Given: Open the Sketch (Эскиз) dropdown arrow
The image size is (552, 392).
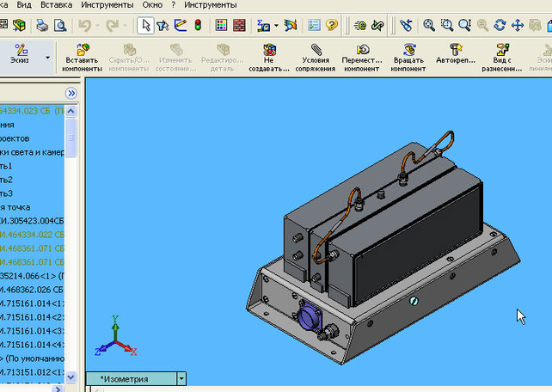Looking at the screenshot, I should click(47, 58).
